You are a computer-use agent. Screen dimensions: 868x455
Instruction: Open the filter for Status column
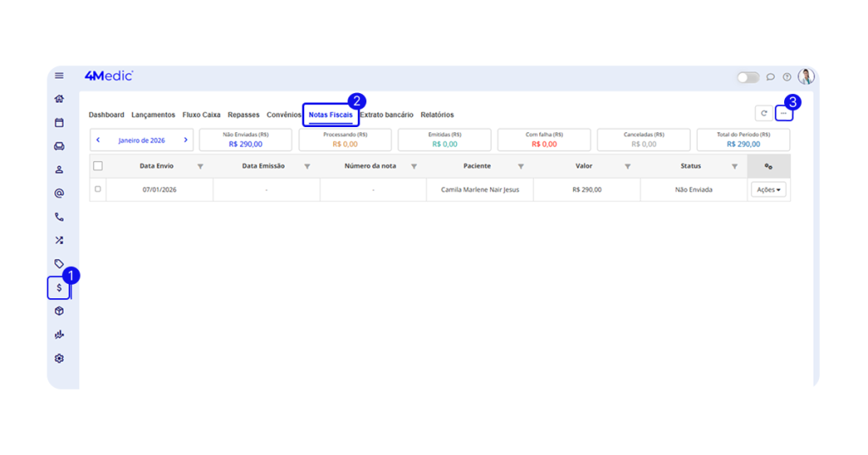tap(734, 166)
